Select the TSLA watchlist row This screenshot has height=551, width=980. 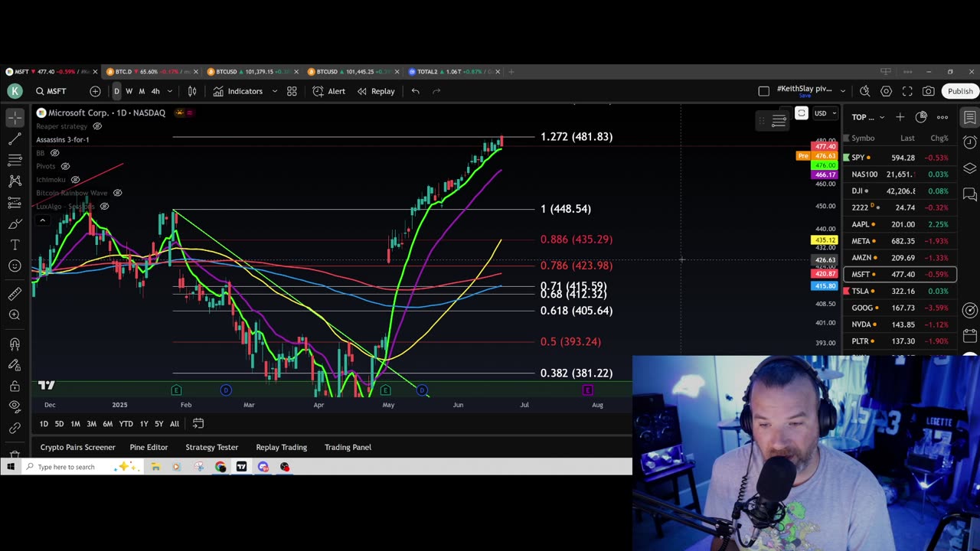[x=900, y=291]
